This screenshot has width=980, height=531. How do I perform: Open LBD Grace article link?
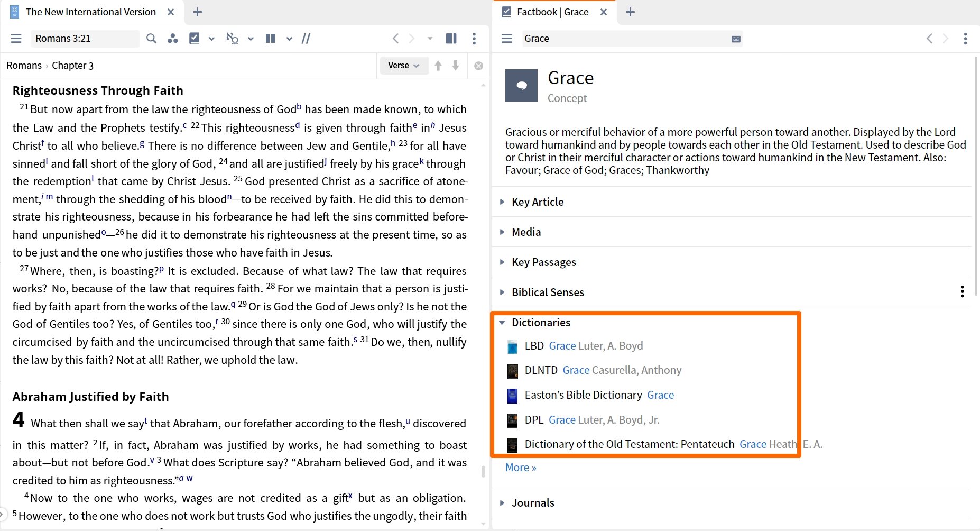pyautogui.click(x=562, y=346)
